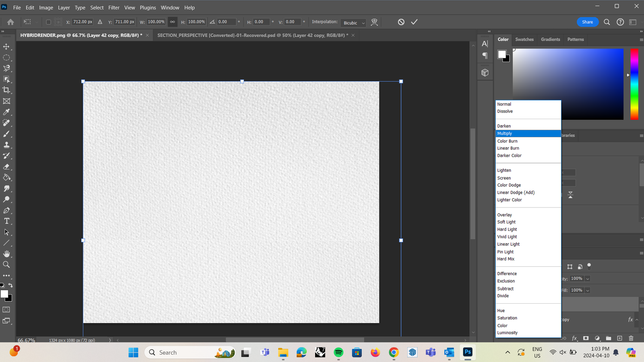Open the Interpolation dropdown
This screenshot has width=644, height=362.
tap(353, 23)
